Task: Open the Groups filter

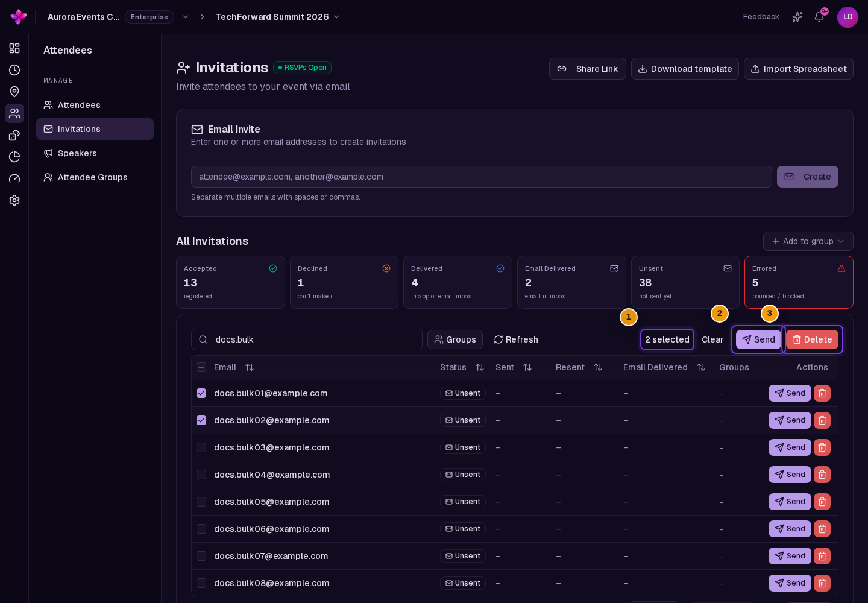Action: pos(455,339)
